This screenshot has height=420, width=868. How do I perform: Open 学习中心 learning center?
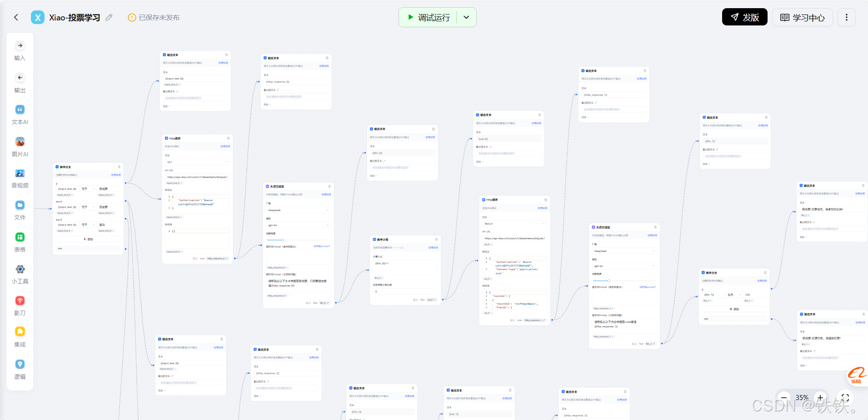point(802,17)
